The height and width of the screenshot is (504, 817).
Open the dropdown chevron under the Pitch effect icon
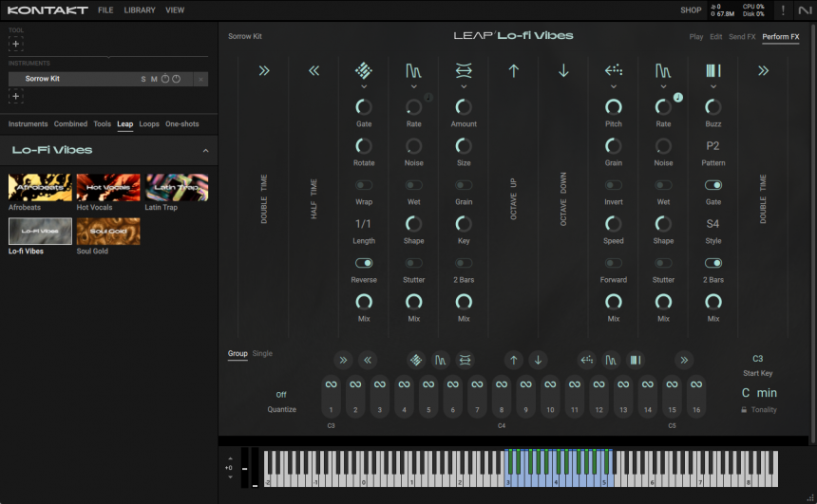[614, 86]
